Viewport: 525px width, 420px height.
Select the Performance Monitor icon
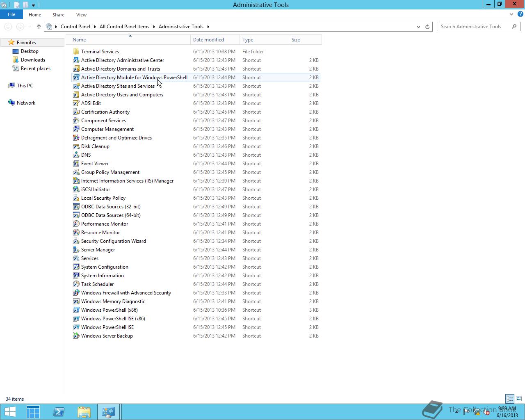(x=76, y=224)
